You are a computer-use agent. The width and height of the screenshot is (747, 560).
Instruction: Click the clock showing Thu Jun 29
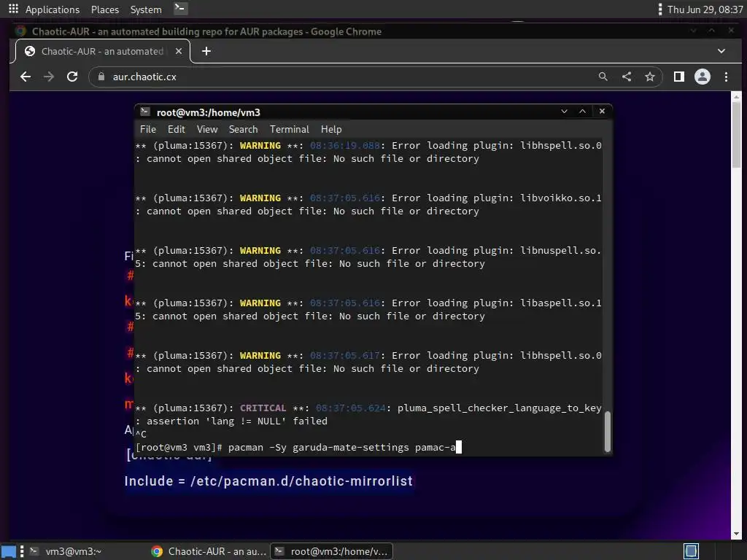coord(705,9)
